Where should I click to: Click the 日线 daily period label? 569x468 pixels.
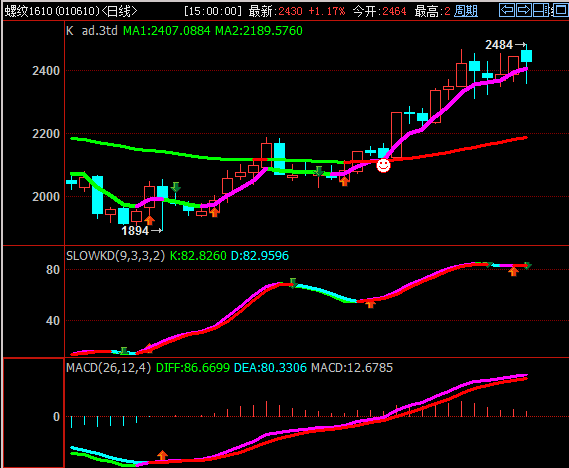click(119, 11)
